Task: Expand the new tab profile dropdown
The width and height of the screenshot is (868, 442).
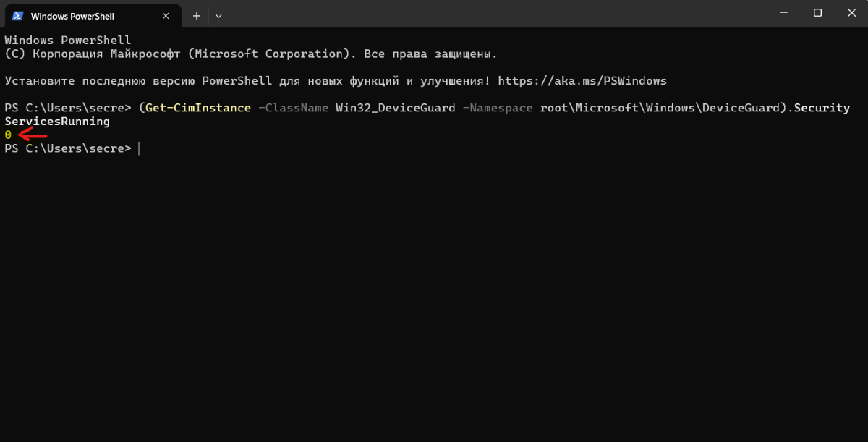Action: point(218,15)
